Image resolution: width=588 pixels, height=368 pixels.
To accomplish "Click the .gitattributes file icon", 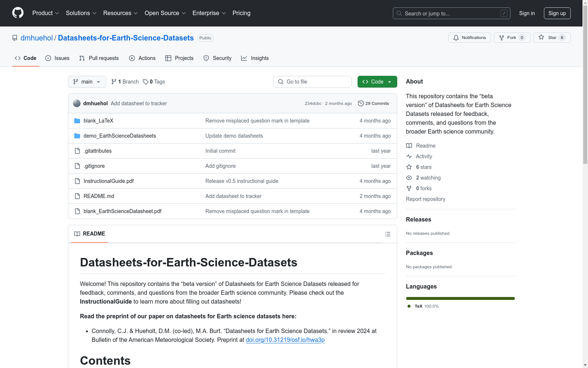I will click(x=77, y=151).
